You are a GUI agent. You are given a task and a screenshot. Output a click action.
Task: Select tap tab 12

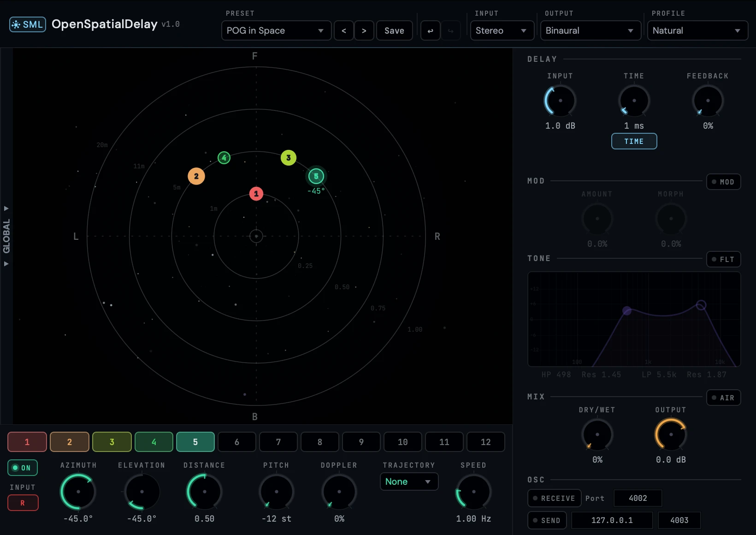[486, 442]
